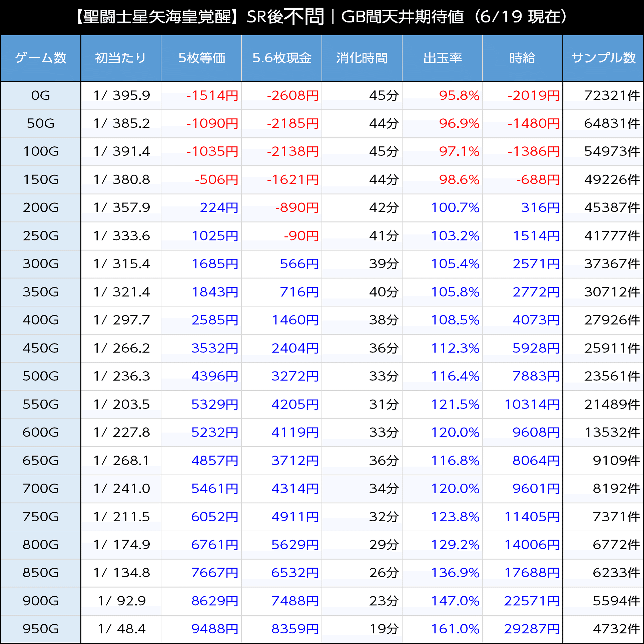Click the 時給 column header
644x644 pixels.
pos(522,58)
